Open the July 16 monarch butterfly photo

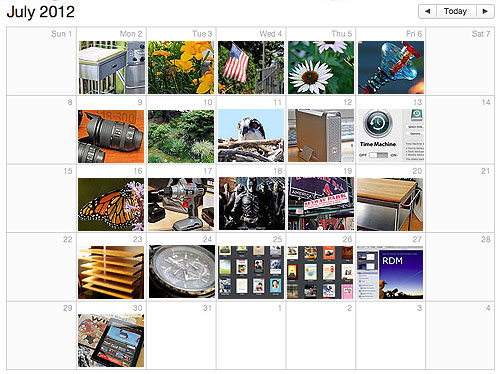111,205
